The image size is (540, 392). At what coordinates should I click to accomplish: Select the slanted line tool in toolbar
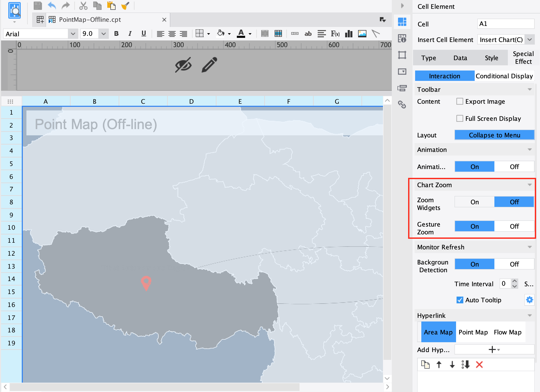tap(376, 33)
